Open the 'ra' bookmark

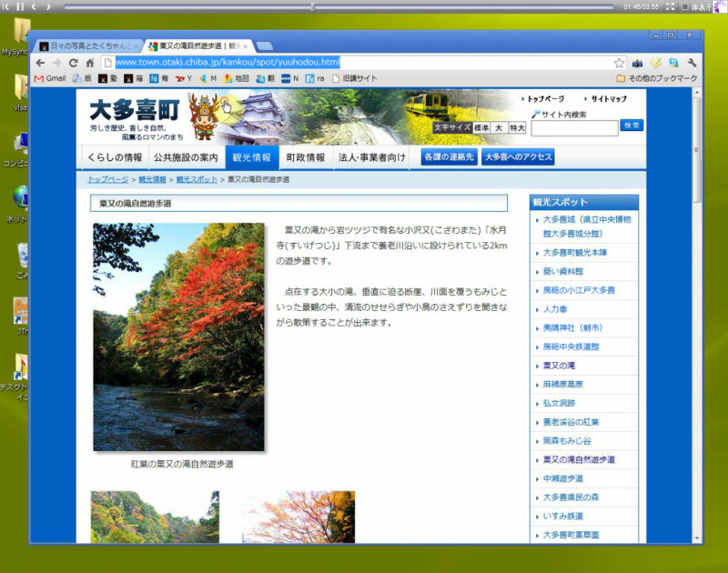pyautogui.click(x=315, y=78)
